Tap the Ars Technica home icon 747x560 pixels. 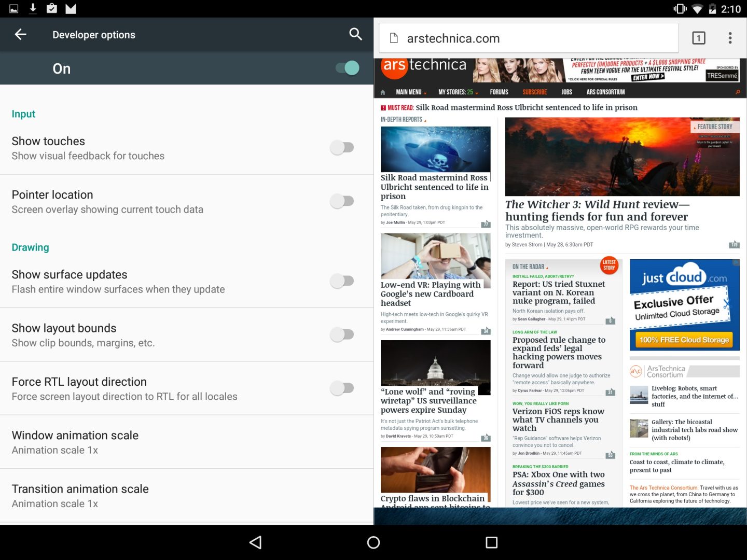pyautogui.click(x=382, y=92)
